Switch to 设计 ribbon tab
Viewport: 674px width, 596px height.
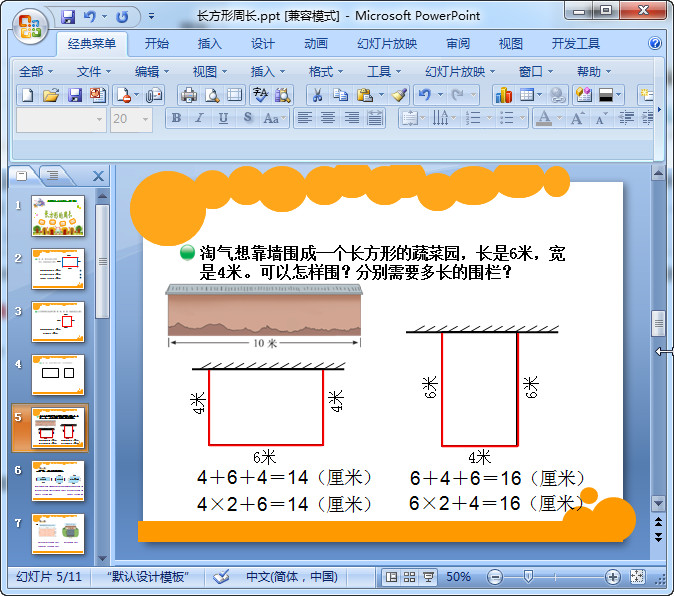tap(262, 43)
